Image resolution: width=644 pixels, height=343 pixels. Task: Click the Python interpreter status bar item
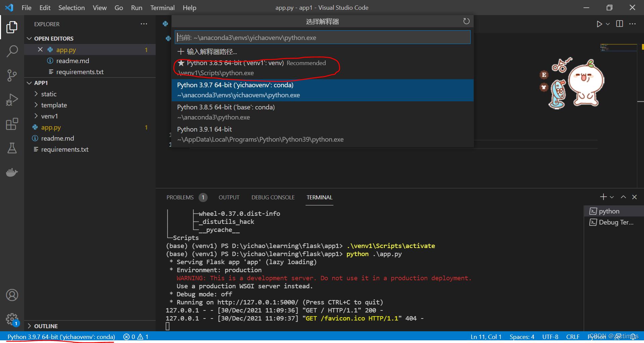(61, 337)
